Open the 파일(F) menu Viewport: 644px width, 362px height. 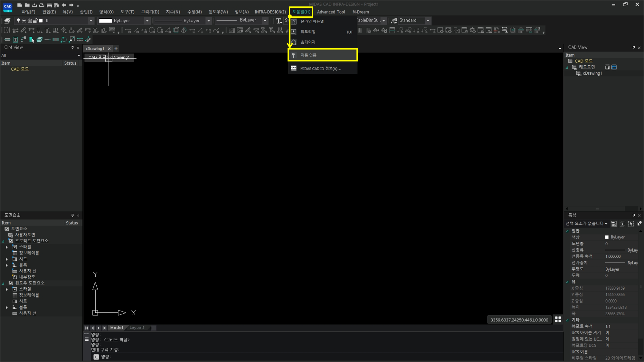coord(28,12)
